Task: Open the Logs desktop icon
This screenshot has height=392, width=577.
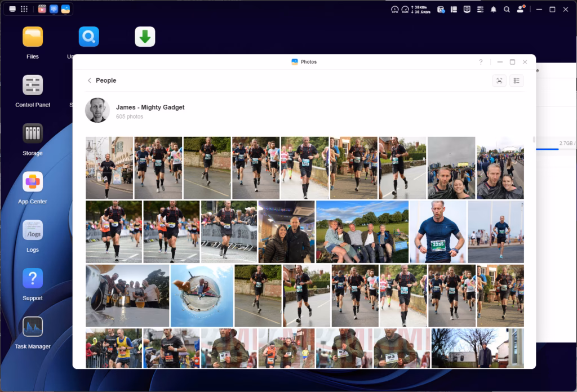Action: [x=33, y=230]
